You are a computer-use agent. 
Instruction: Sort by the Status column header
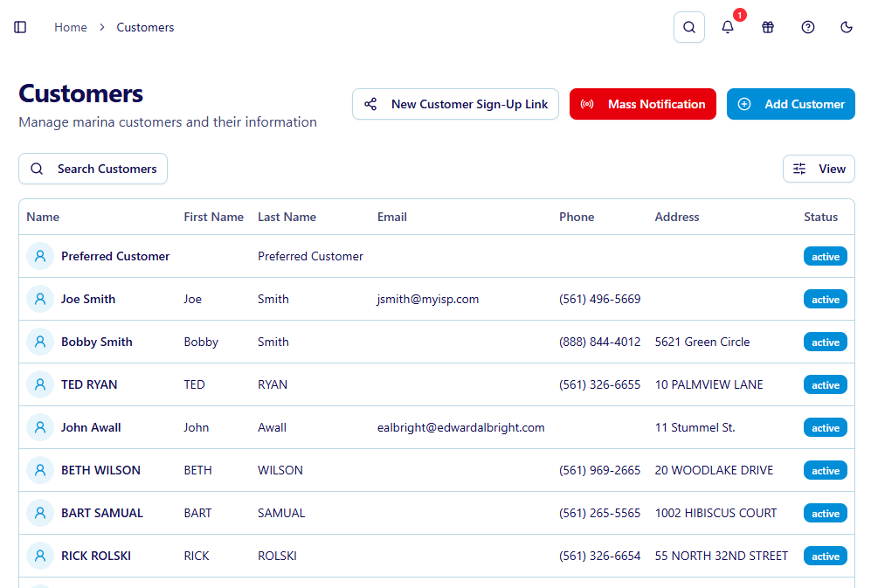coord(820,217)
